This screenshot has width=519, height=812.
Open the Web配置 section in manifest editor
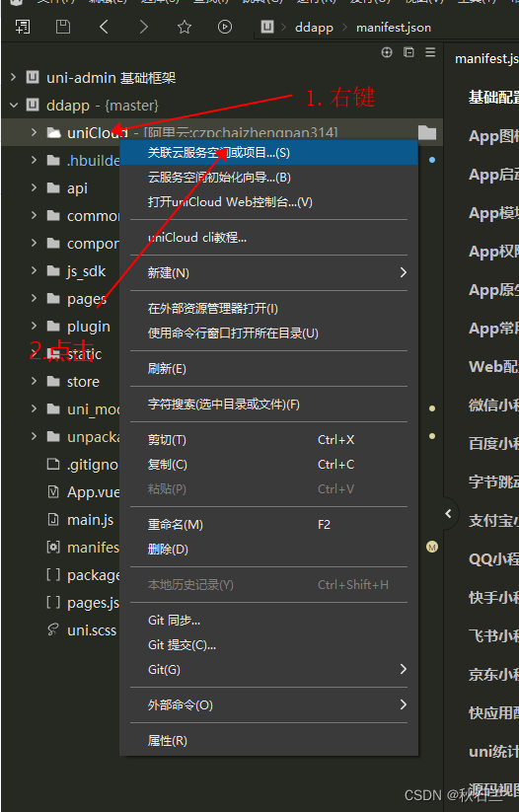pyautogui.click(x=493, y=367)
